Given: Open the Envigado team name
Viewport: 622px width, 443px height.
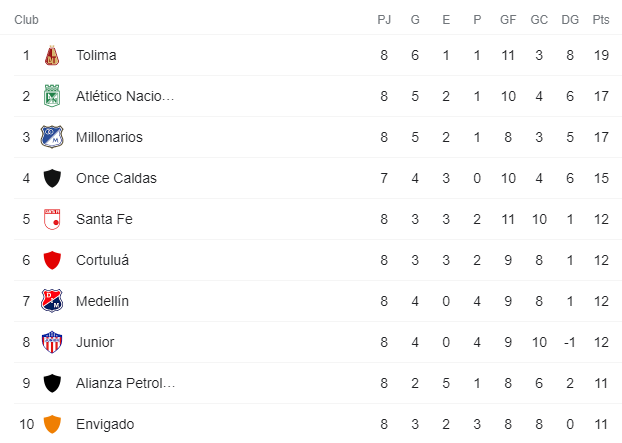Looking at the screenshot, I should pyautogui.click(x=105, y=424).
